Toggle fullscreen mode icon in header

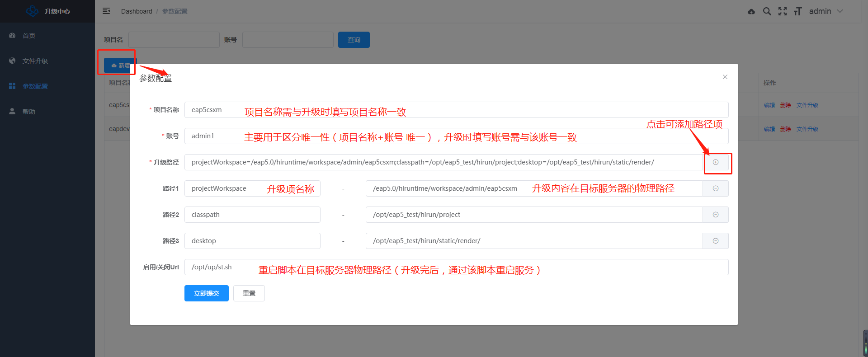tap(783, 11)
